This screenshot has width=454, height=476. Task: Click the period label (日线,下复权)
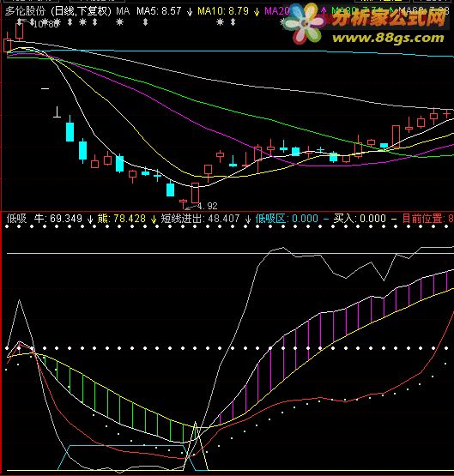(x=81, y=11)
